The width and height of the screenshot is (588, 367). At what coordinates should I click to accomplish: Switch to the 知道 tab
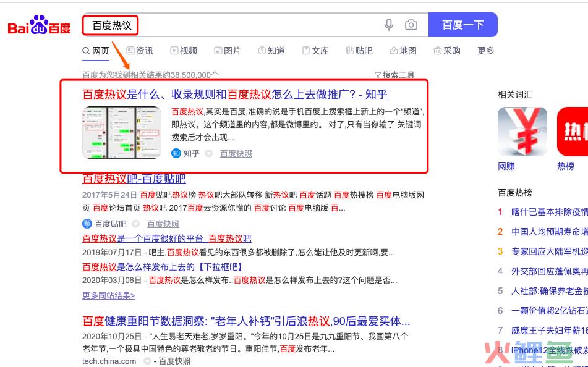pos(271,51)
